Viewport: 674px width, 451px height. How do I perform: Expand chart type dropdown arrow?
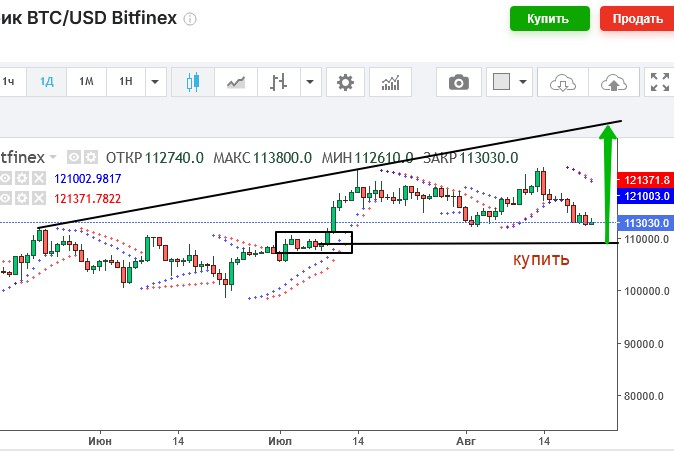[x=310, y=82]
